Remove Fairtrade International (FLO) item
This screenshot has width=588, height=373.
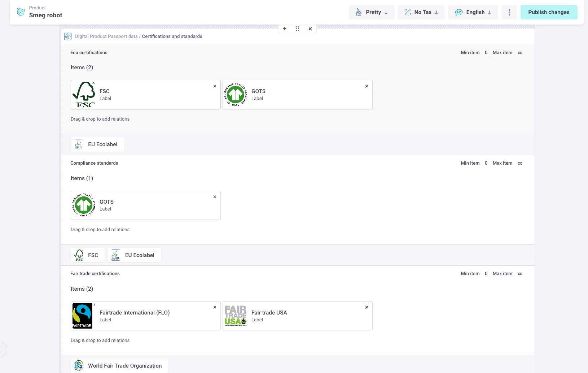coord(215,307)
